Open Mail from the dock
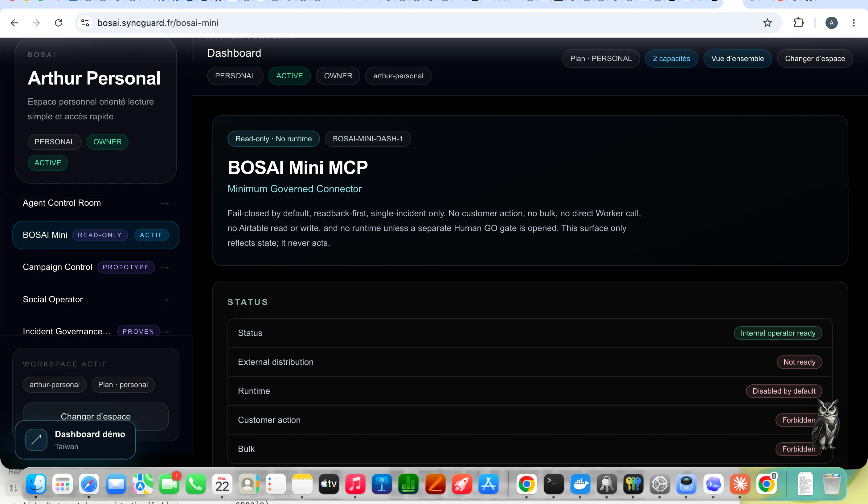 (116, 484)
